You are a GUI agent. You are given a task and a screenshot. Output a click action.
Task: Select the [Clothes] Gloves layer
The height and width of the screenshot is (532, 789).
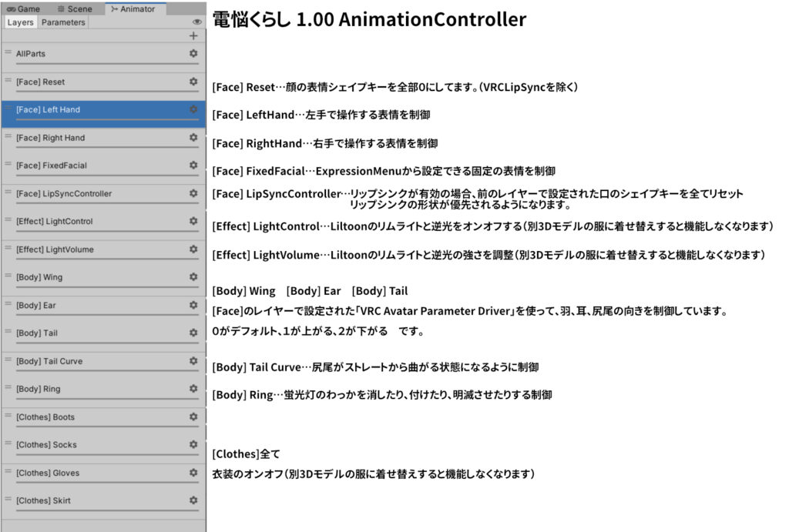point(103,476)
